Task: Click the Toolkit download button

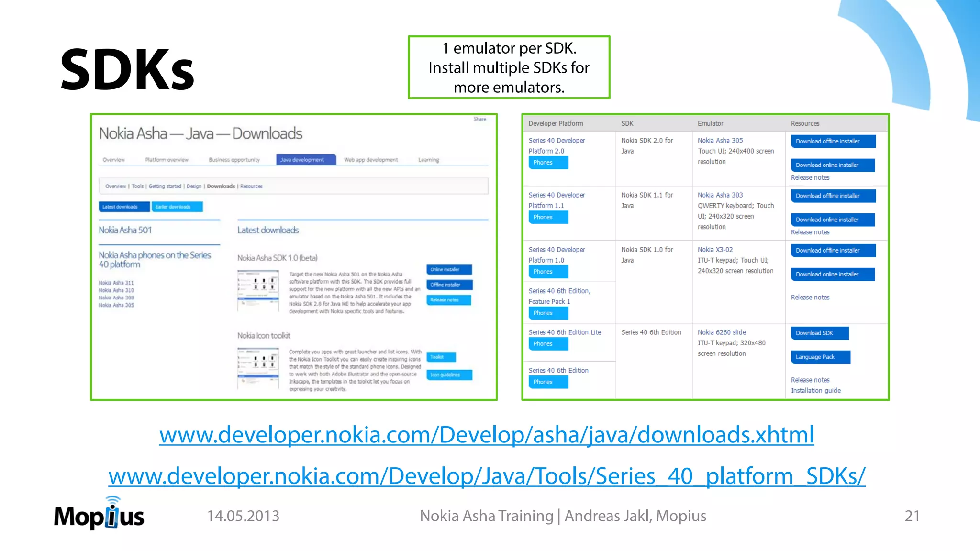Action: point(441,357)
